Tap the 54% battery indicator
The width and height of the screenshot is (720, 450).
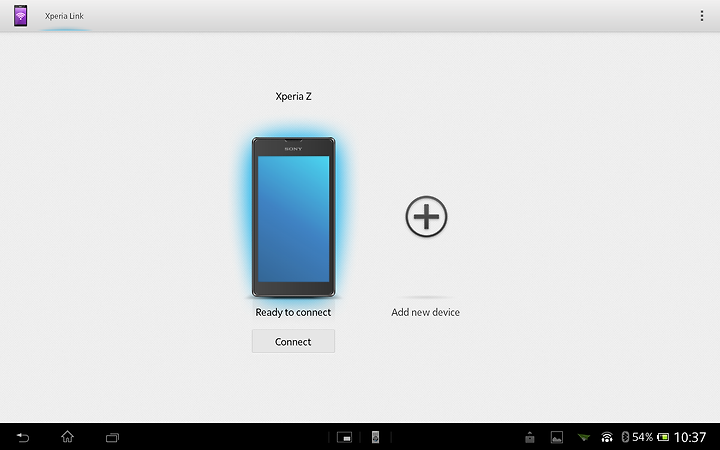(x=650, y=437)
